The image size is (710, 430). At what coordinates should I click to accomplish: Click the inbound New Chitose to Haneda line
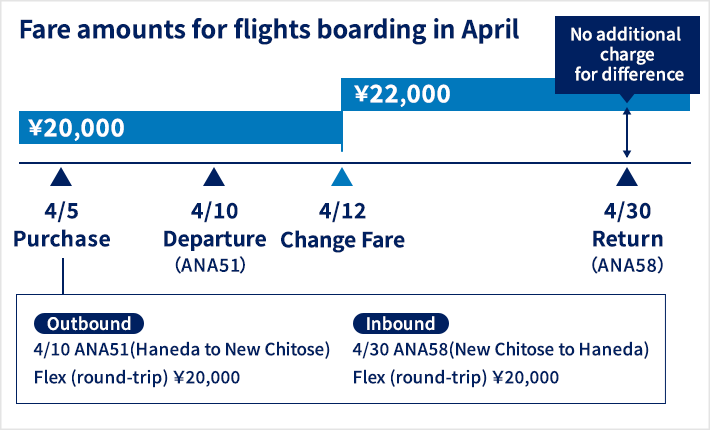(x=501, y=349)
